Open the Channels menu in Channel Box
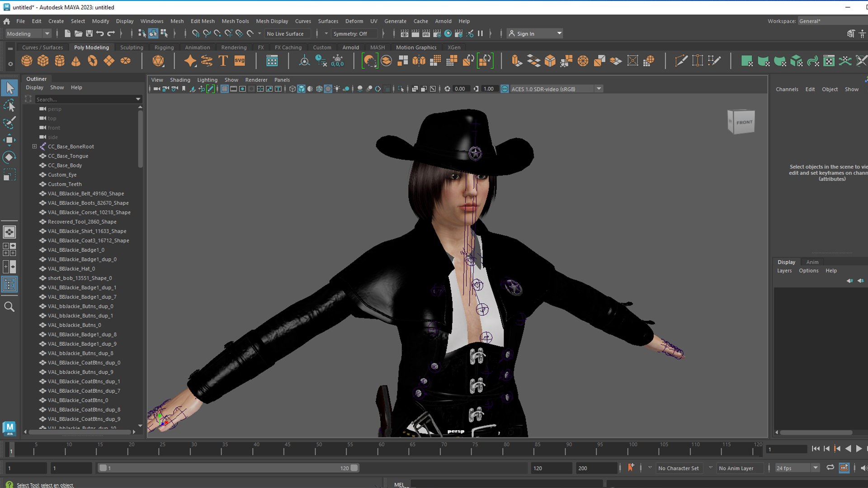The image size is (868, 488). tap(787, 89)
